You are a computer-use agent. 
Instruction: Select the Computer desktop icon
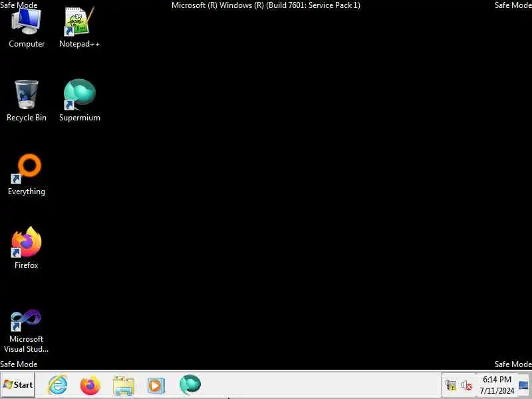(x=27, y=28)
